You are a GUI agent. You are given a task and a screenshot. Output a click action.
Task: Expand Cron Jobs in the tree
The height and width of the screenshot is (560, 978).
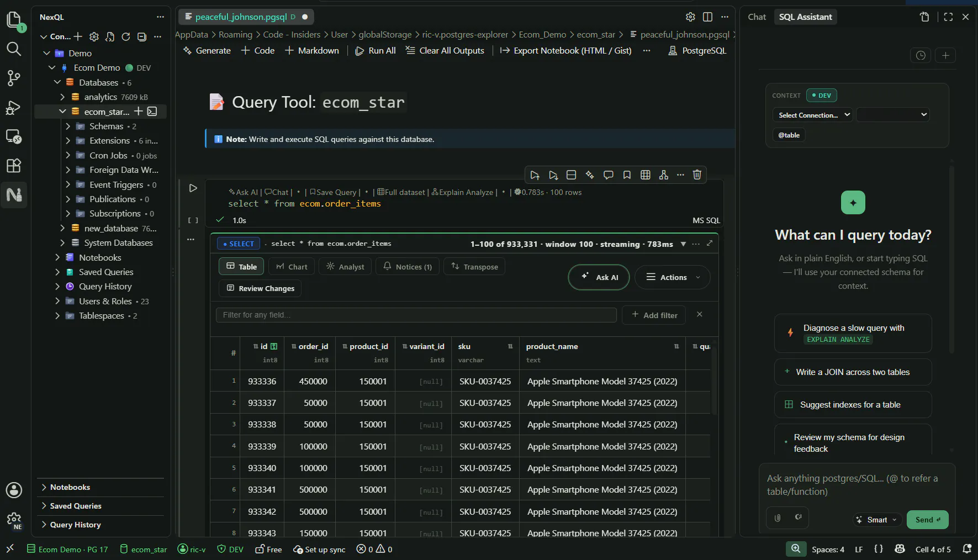[68, 156]
